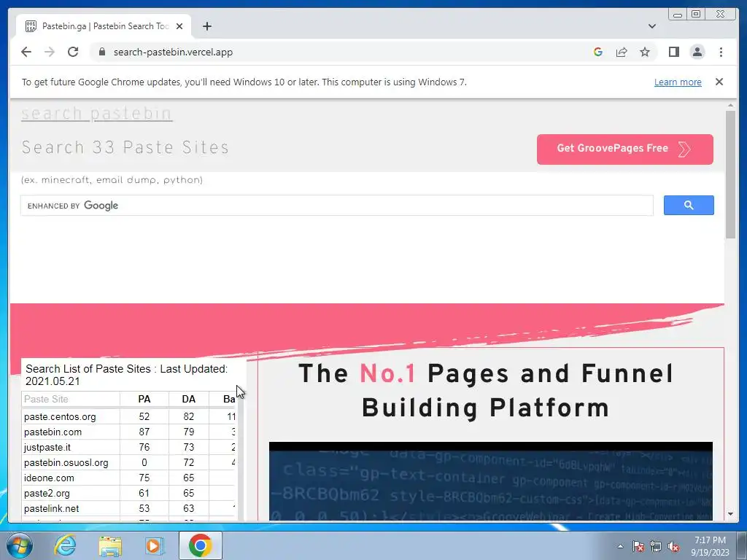Click the blue search magnifier button
The image size is (747, 560).
tap(689, 205)
